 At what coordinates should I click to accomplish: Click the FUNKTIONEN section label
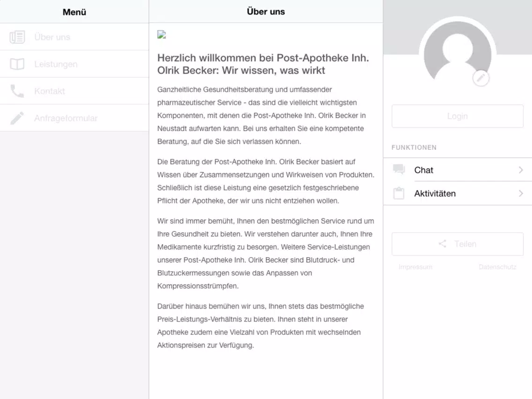click(x=414, y=148)
